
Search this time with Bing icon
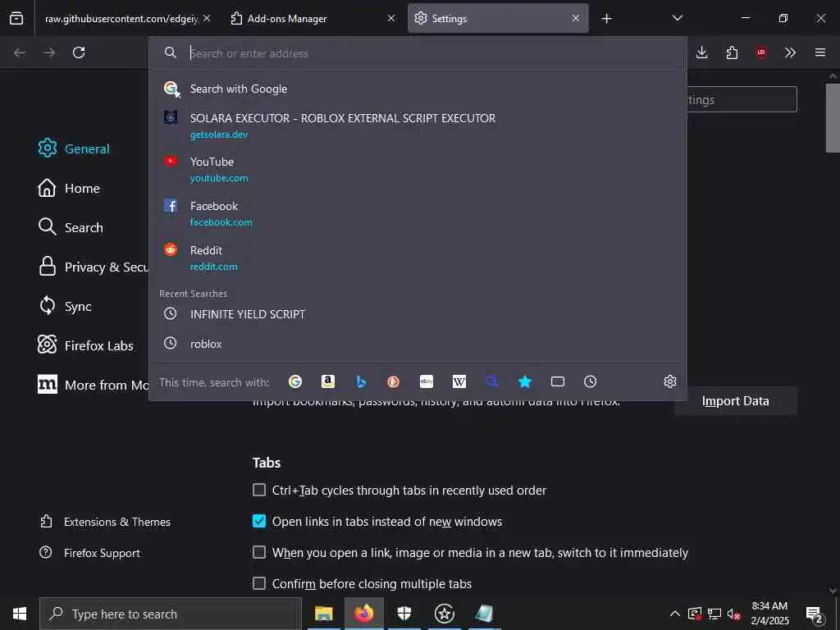click(x=361, y=381)
